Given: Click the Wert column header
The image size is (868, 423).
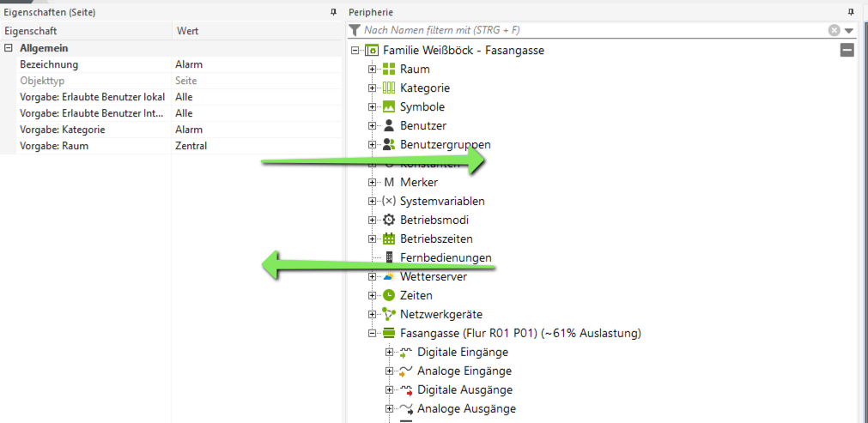Looking at the screenshot, I should [x=257, y=31].
